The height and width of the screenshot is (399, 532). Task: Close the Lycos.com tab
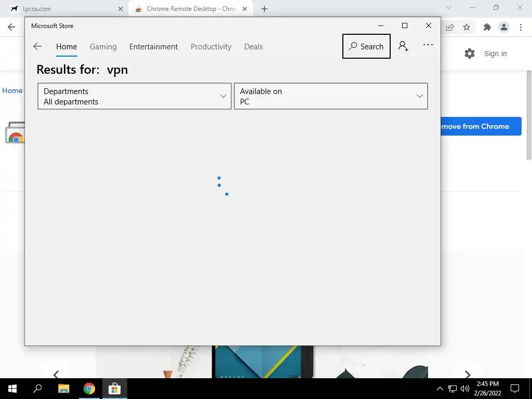click(121, 9)
